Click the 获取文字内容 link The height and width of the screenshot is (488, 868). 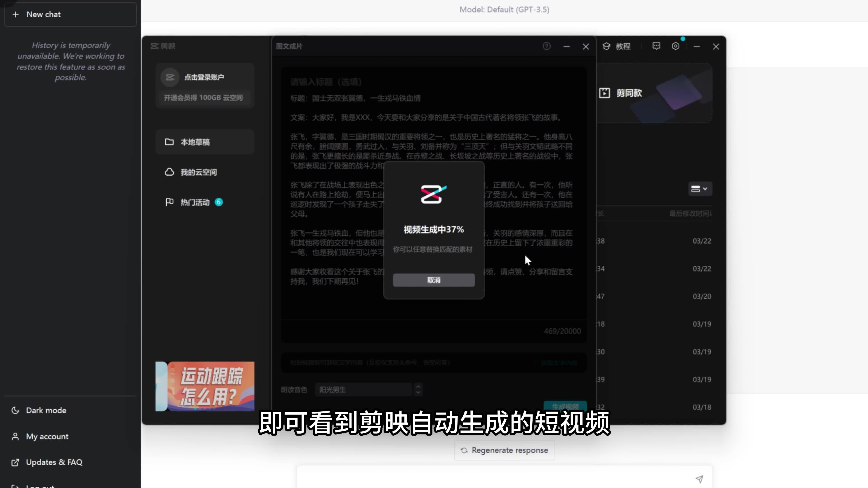559,363
